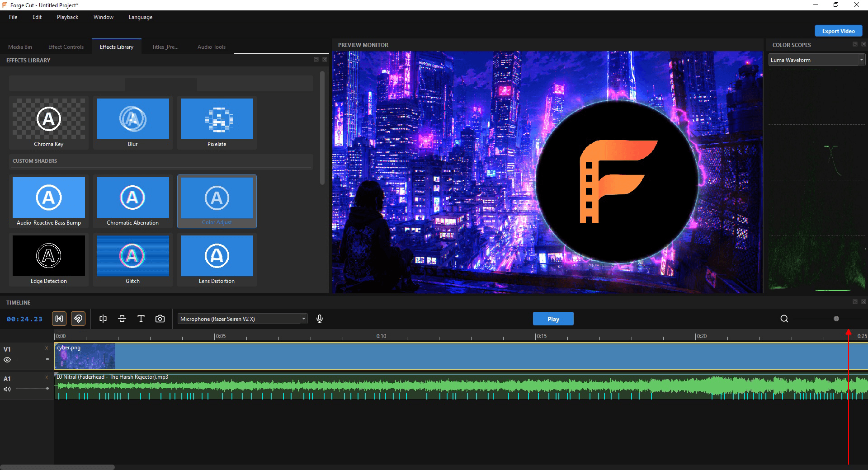Close the Color Scopes panel
This screenshot has width=868, height=470.
coord(863,44)
